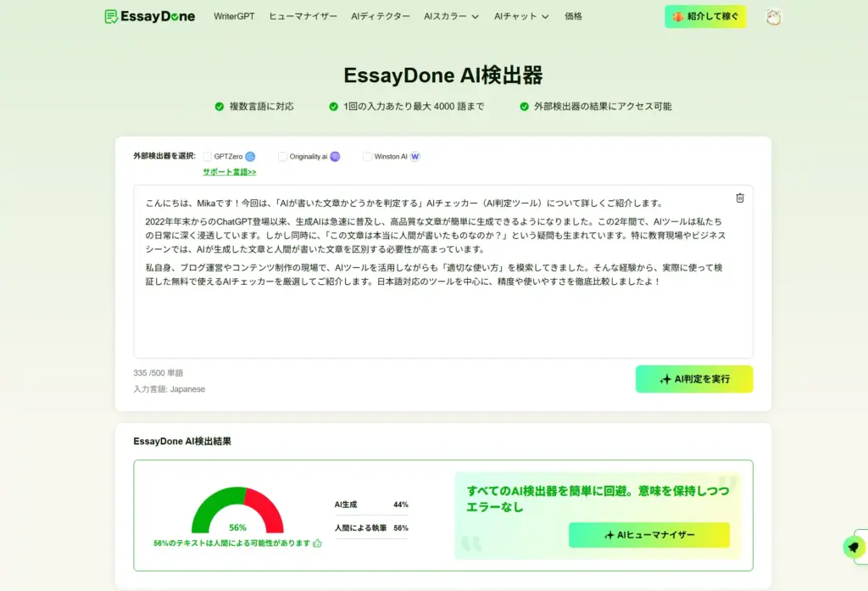Click the 最大 4000 語まで checkmark icon

333,106
